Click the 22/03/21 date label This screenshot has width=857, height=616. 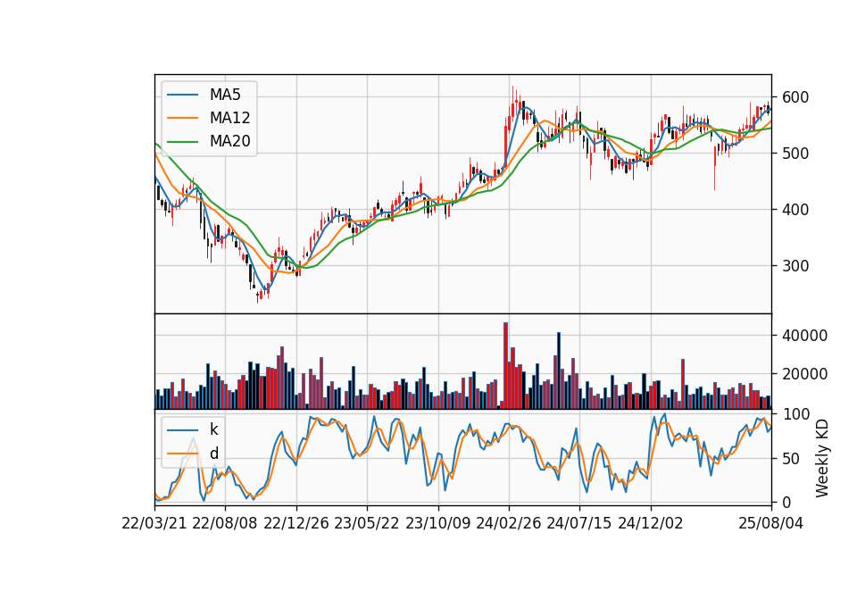click(x=154, y=524)
